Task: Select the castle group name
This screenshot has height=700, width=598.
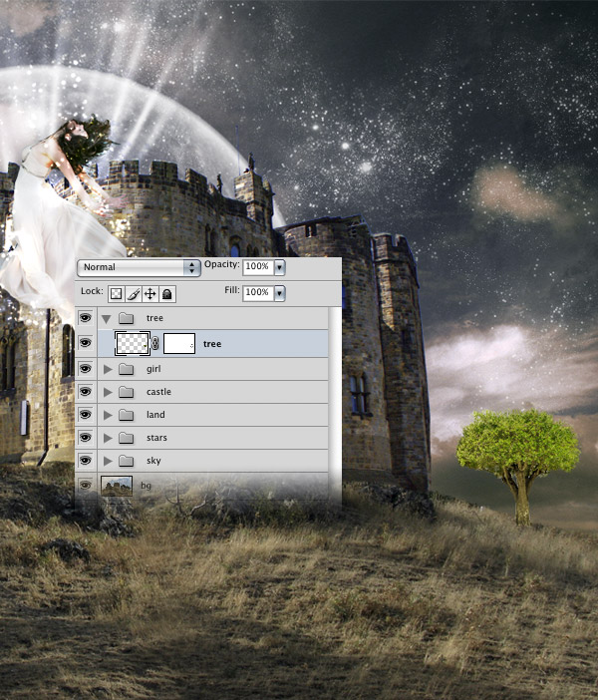Action: [158, 392]
